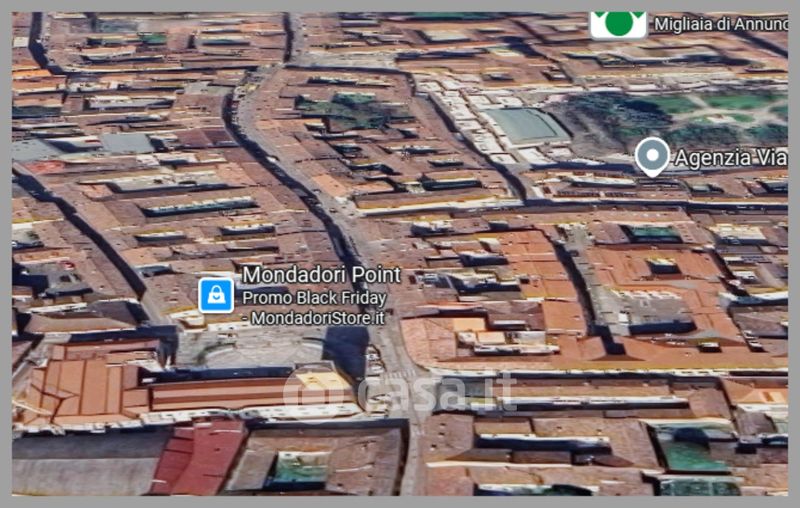Image resolution: width=800 pixels, height=508 pixels.
Task: Click the yellow rooftop beside casa.it watermark
Action: (x=324, y=382)
